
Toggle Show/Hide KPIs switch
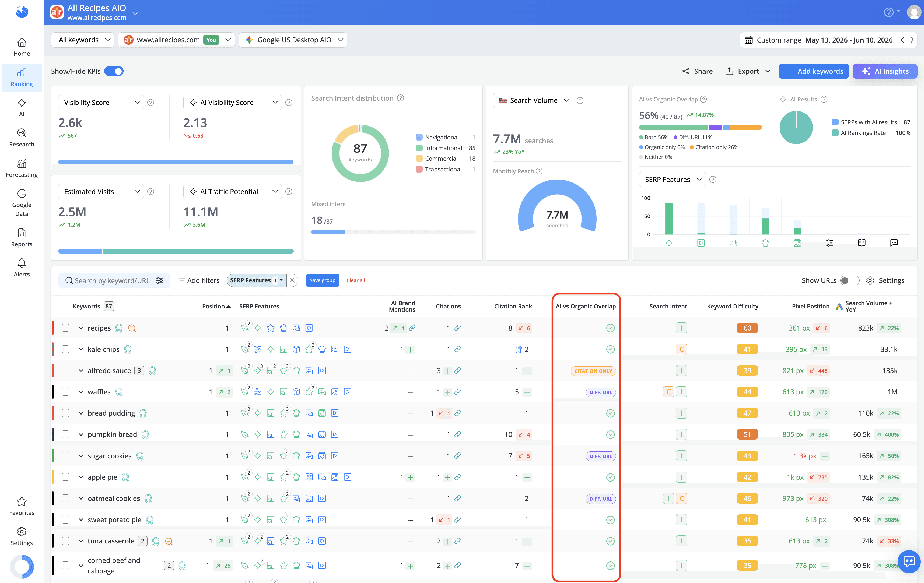point(114,71)
